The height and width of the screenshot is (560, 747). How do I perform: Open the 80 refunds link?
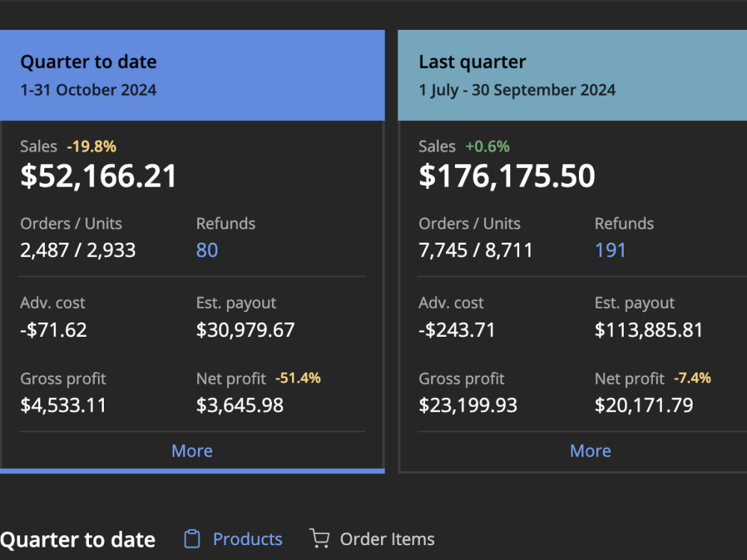pyautogui.click(x=207, y=250)
